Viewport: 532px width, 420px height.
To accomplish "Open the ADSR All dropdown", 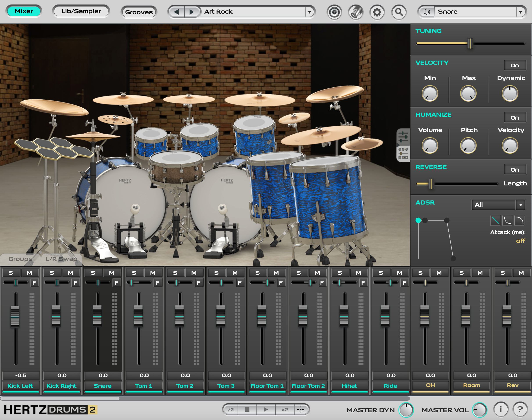I will click(499, 205).
